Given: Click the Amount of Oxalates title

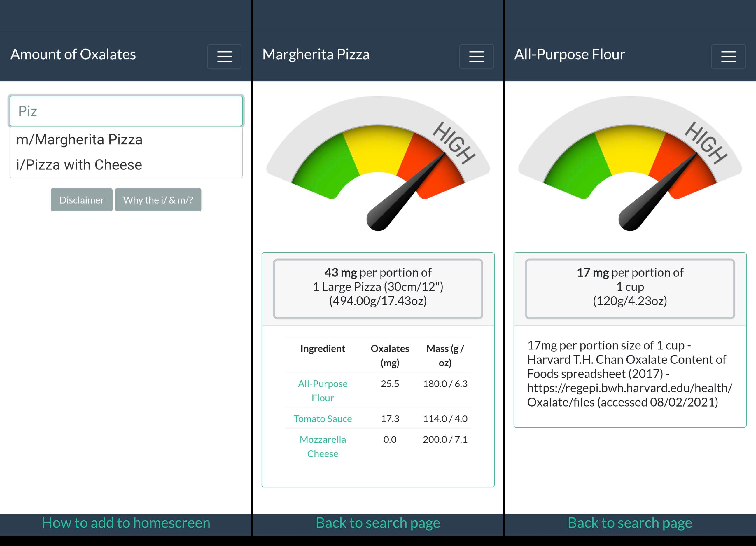Looking at the screenshot, I should pos(73,54).
